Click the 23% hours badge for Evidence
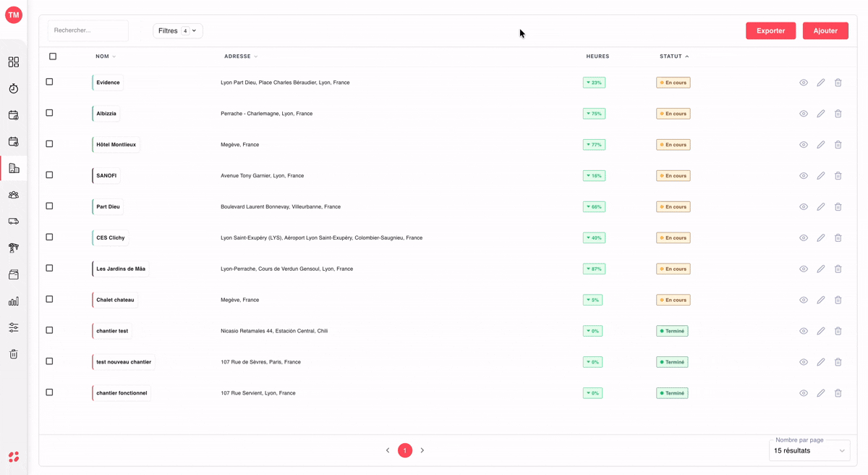This screenshot has width=868, height=475. [x=594, y=83]
